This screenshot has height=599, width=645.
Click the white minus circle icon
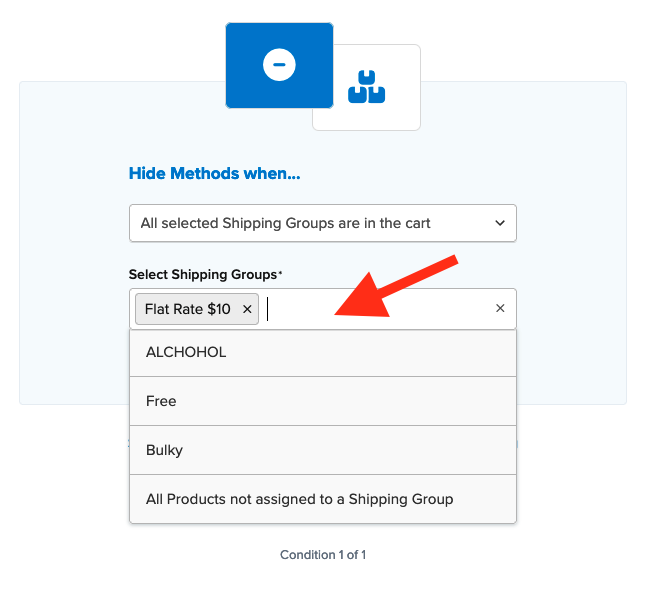[x=279, y=65]
